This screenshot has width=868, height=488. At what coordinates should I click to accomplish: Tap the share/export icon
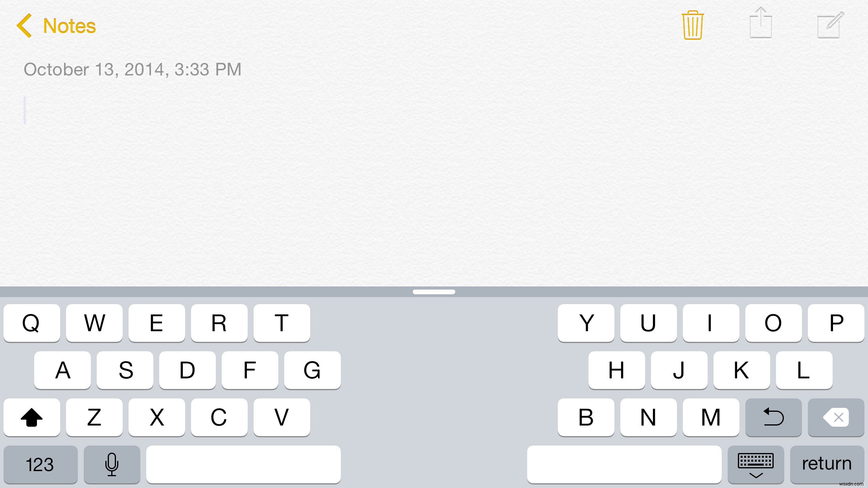point(762,25)
